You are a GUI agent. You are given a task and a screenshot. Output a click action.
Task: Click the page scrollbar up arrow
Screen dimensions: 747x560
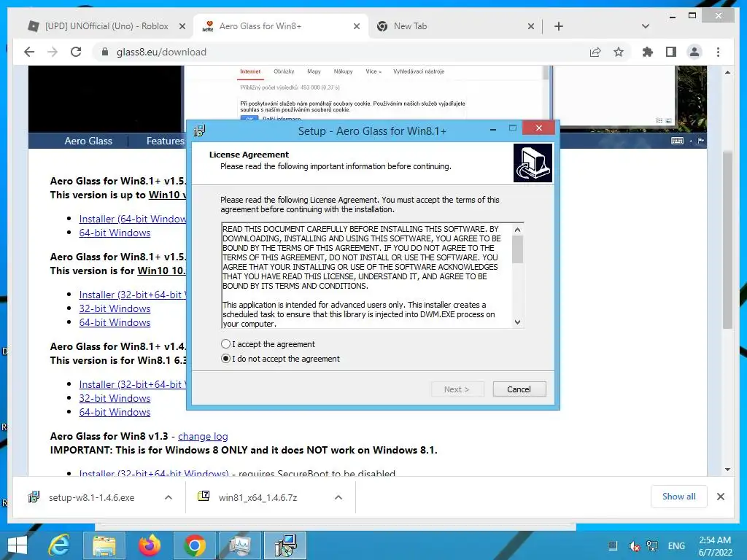tap(727, 72)
